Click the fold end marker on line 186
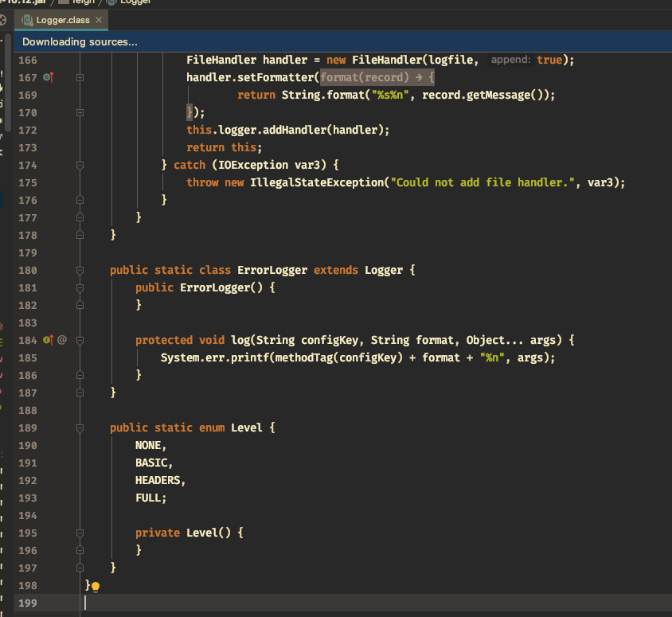672x617 pixels. [x=80, y=375]
